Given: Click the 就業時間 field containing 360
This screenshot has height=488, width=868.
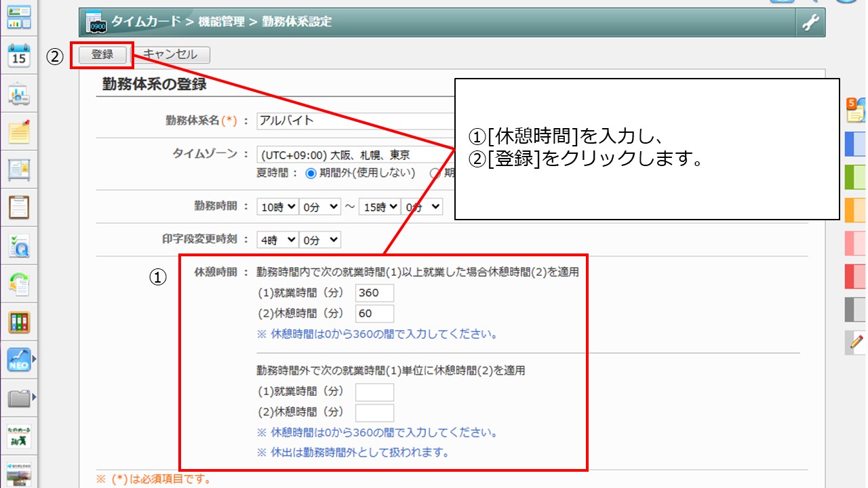Looking at the screenshot, I should click(374, 293).
